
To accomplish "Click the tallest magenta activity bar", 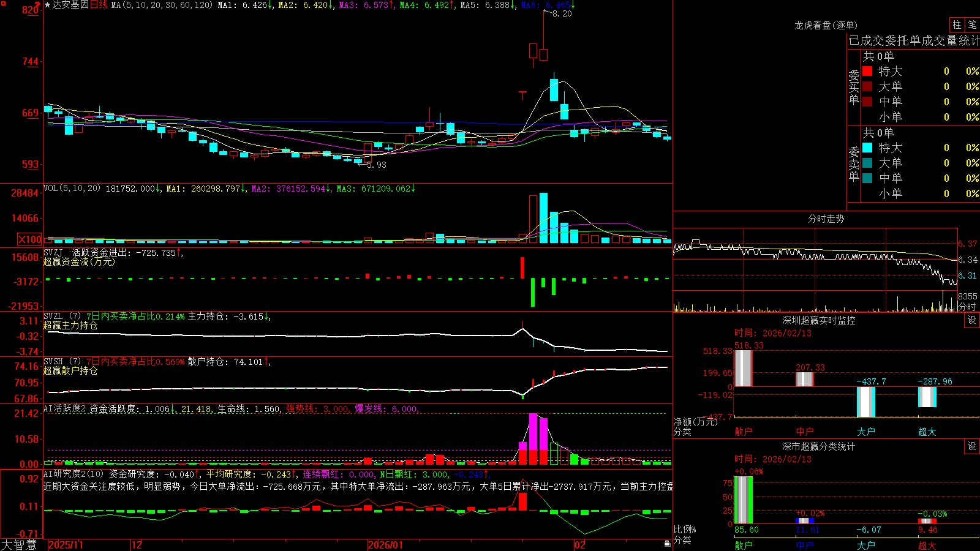I will coord(533,432).
